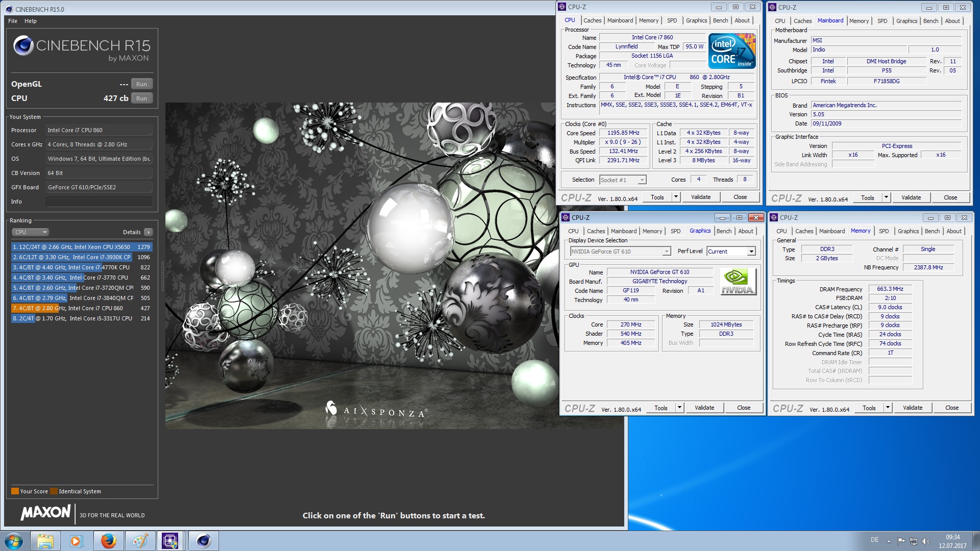Select highlighted ranking row Core i7 CPU 860
This screenshot has width=980, height=551.
pyautogui.click(x=82, y=308)
